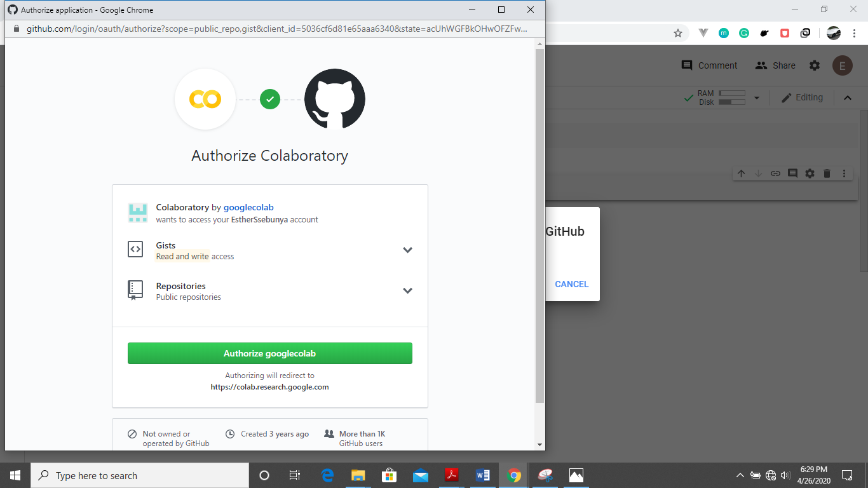Click the yellow CO Colab logo
The height and width of the screenshot is (488, 868).
coord(205,99)
